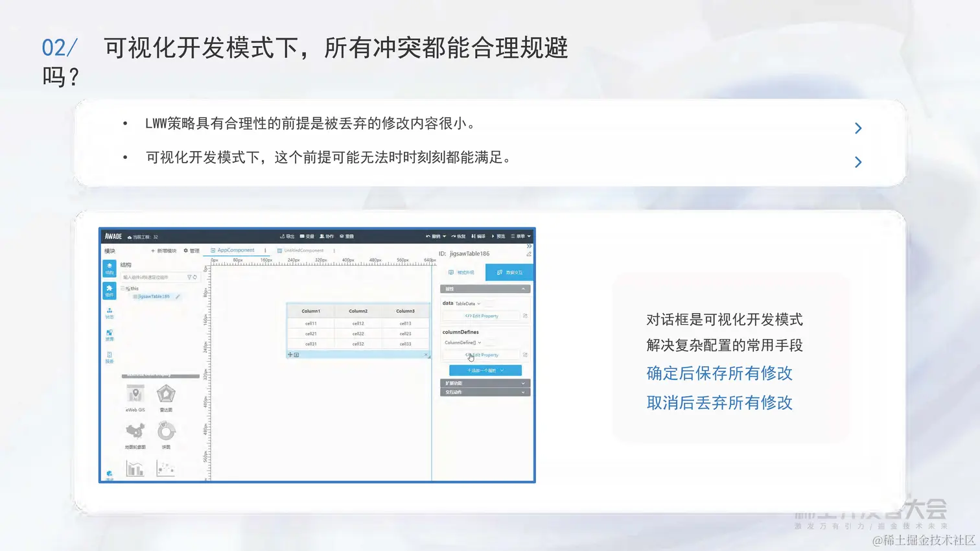This screenshot has width=980, height=551.
Task: Expand the 交互动作 section
Action: (x=485, y=392)
